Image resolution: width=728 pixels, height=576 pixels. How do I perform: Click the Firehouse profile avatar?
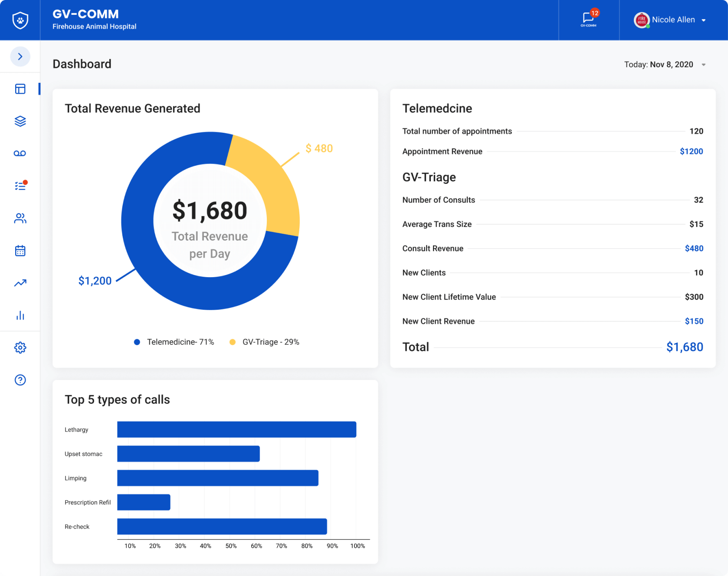(641, 20)
